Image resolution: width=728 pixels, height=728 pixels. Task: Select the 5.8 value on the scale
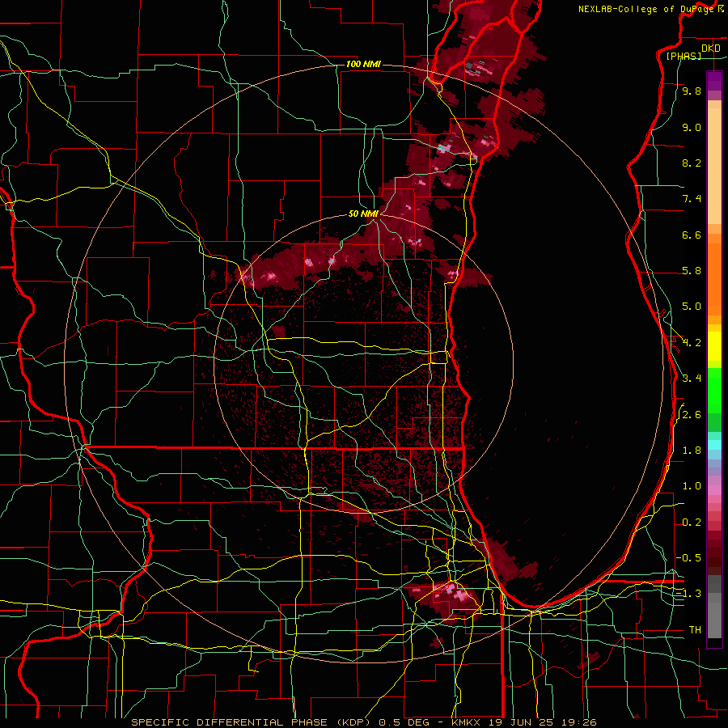pyautogui.click(x=692, y=271)
